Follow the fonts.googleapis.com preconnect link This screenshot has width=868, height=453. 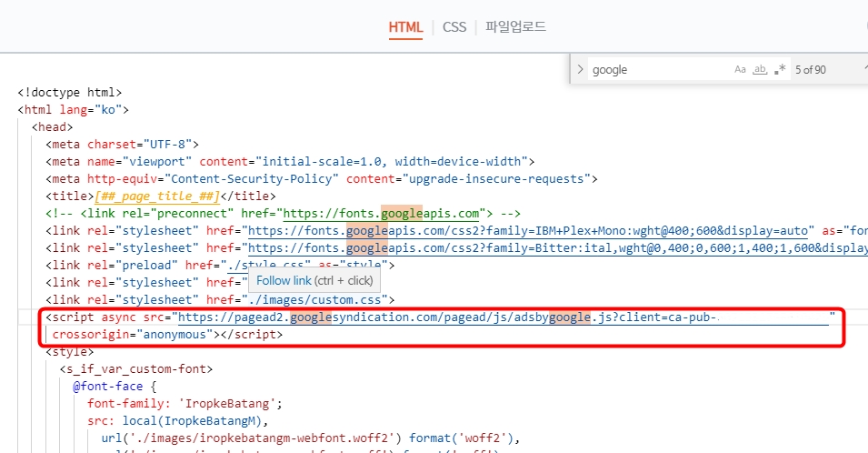point(381,214)
